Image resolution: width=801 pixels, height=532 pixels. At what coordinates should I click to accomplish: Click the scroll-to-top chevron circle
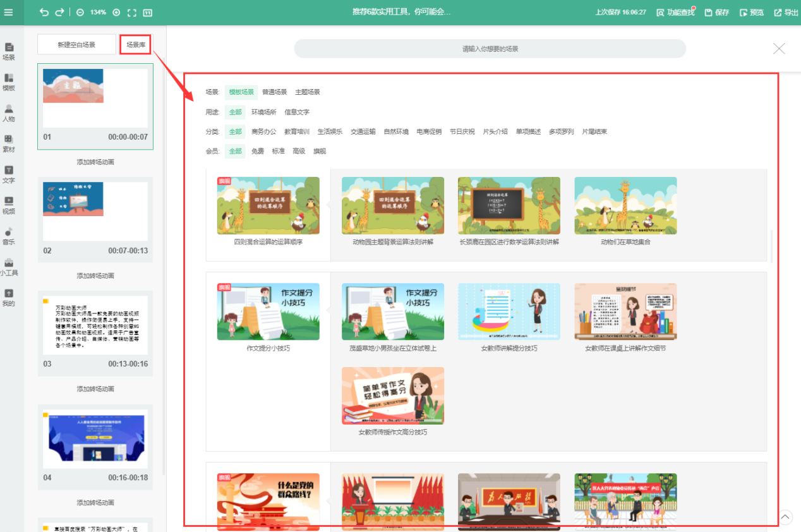click(x=785, y=517)
